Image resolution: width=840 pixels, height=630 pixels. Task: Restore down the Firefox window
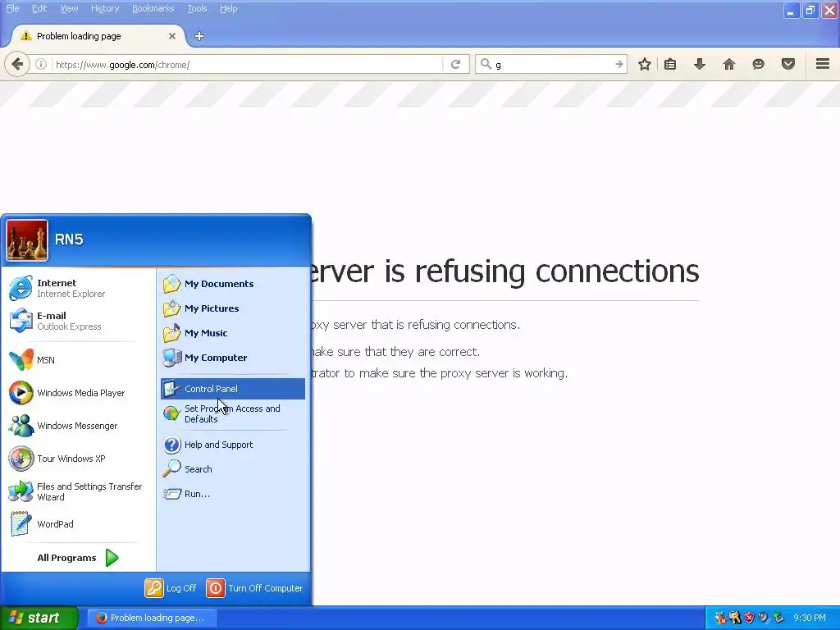(x=810, y=11)
